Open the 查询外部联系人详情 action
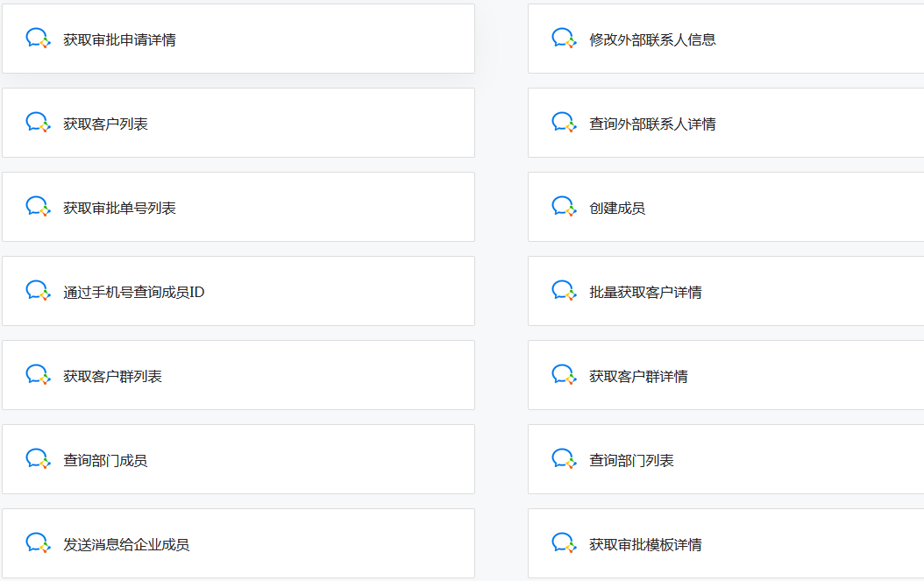This screenshot has width=924, height=581. coord(726,124)
